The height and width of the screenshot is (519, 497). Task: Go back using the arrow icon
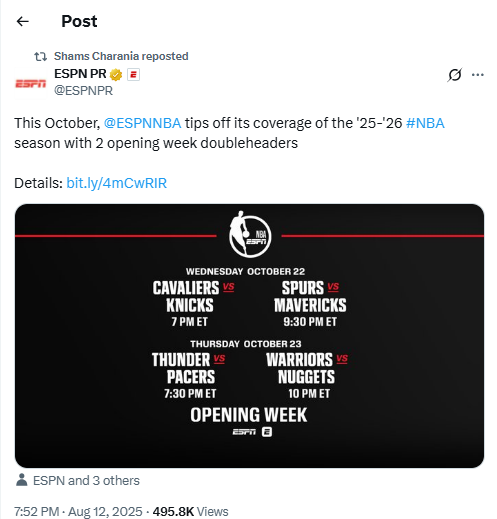tap(23, 21)
